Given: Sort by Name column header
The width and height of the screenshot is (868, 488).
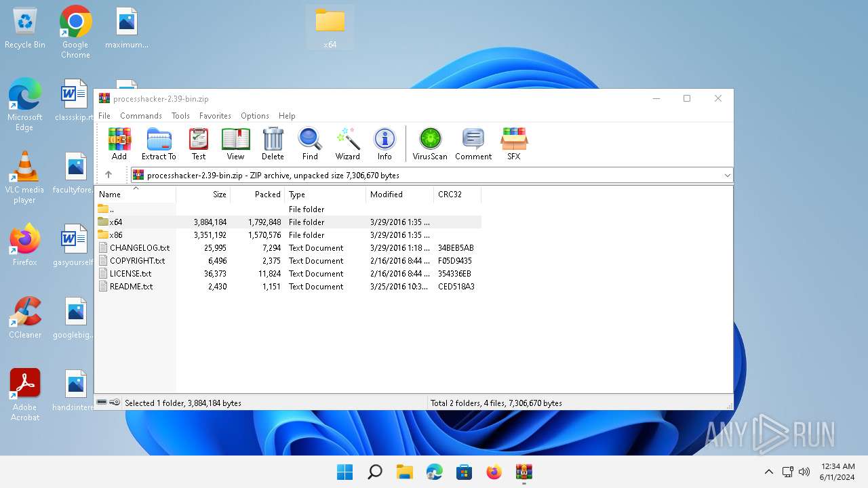Looking at the screenshot, I should [135, 195].
